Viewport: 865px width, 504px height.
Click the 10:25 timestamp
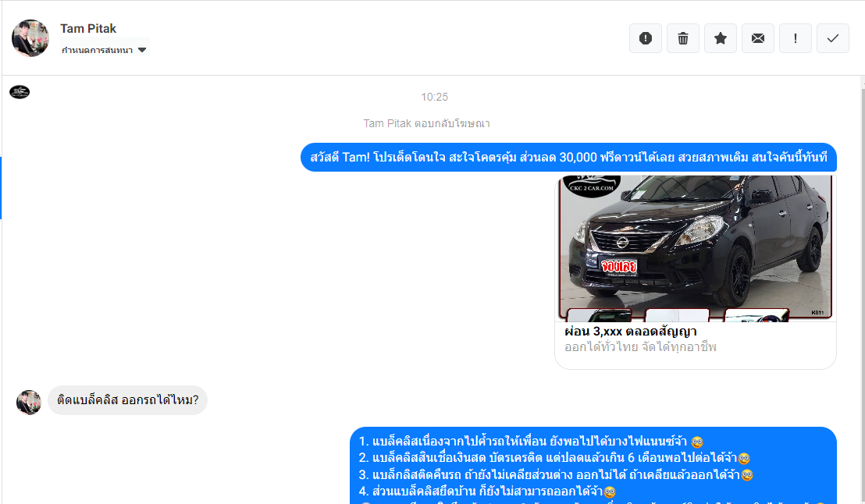point(435,97)
